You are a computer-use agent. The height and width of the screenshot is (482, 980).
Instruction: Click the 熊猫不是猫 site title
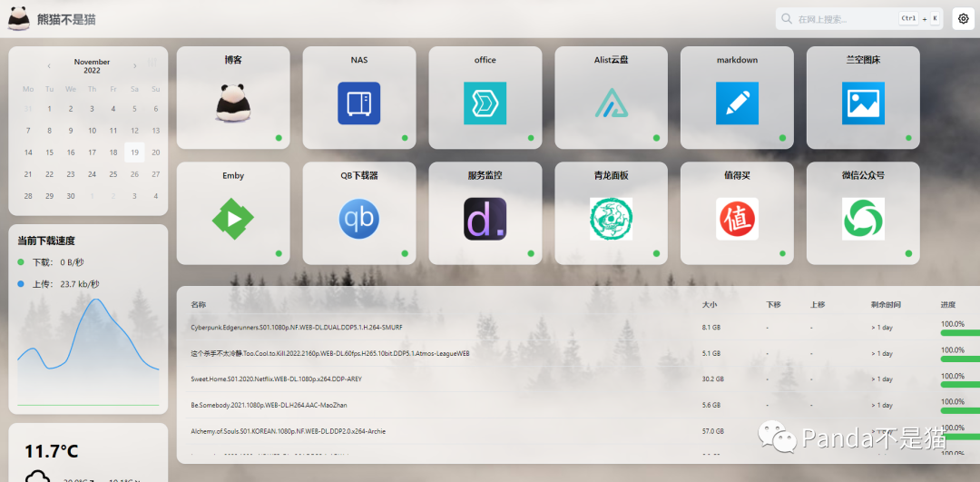(66, 19)
